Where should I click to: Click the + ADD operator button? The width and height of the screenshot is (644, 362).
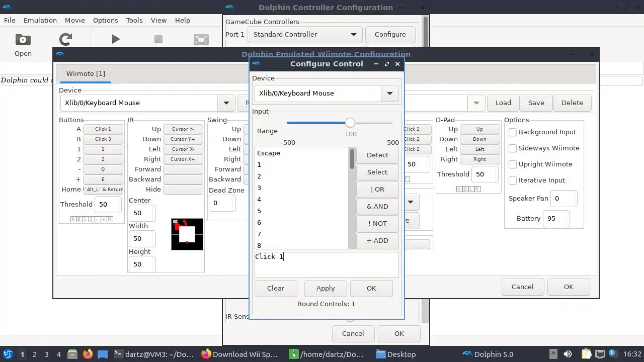(377, 240)
